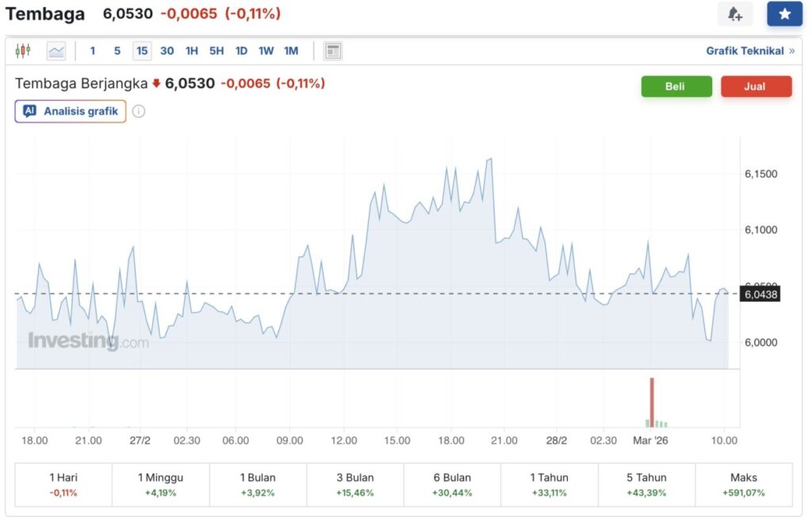The height and width of the screenshot is (519, 812).
Task: Choose the 1 Minggu period
Action: (x=160, y=484)
